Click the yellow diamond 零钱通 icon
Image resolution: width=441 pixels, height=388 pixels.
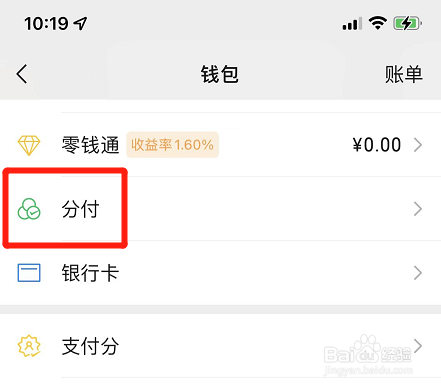pos(29,145)
